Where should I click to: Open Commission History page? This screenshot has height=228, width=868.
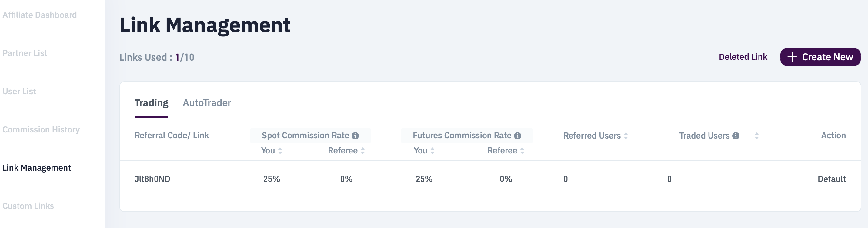click(x=41, y=129)
